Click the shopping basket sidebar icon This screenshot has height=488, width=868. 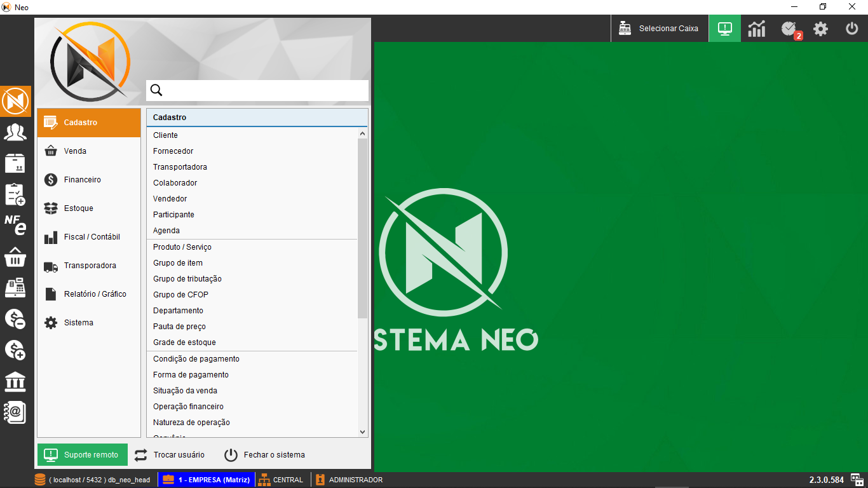point(15,257)
